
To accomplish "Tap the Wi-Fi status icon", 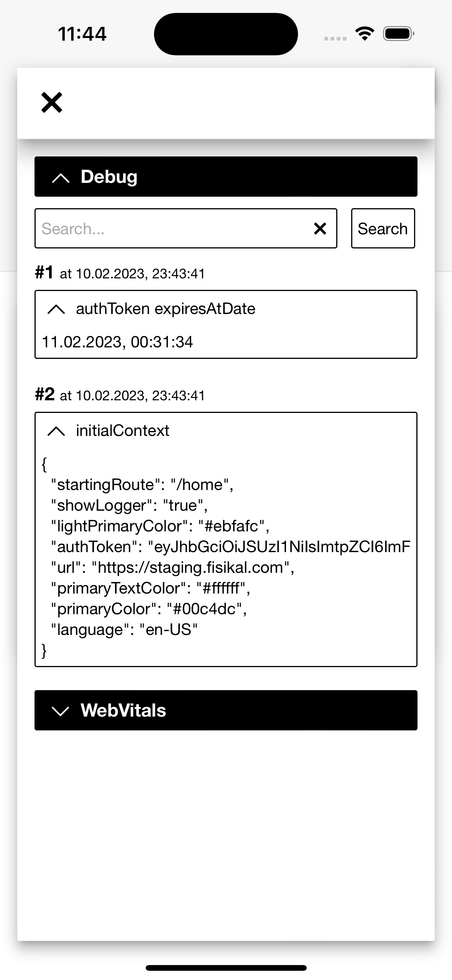I will click(x=365, y=34).
